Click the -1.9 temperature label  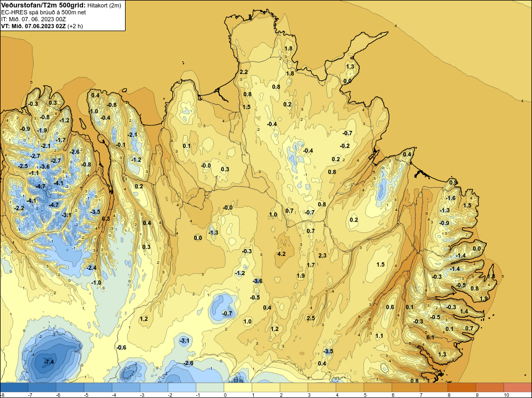tap(42, 131)
